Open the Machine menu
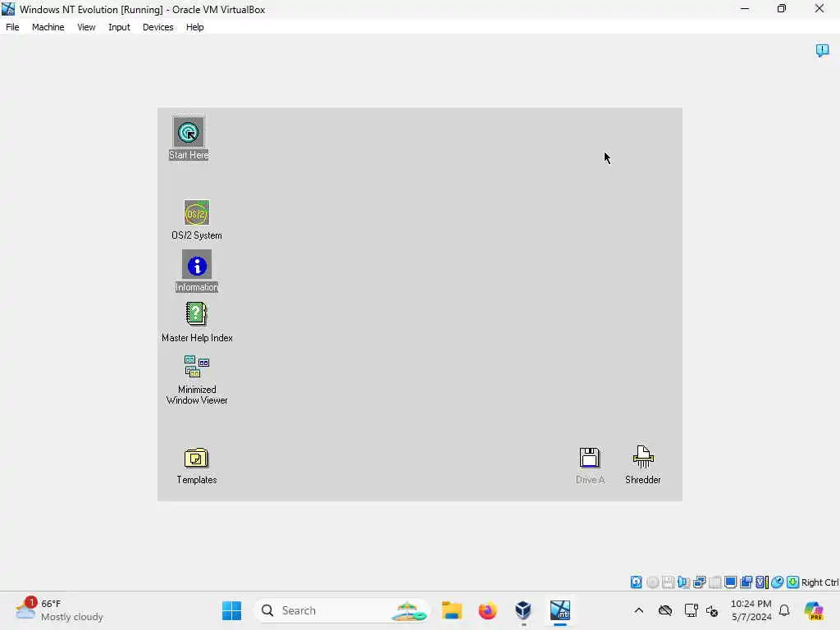Screen dimensions: 840x630 click(x=48, y=27)
